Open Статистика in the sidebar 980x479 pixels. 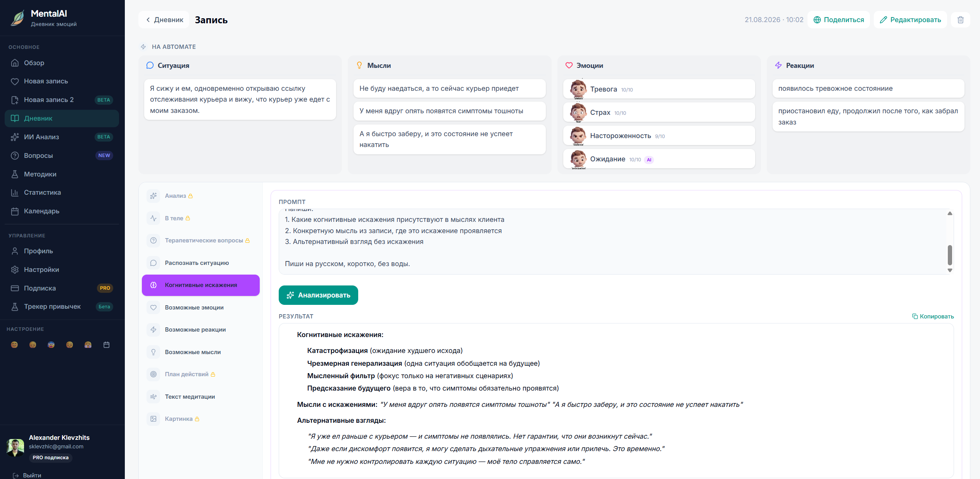pos(62,192)
